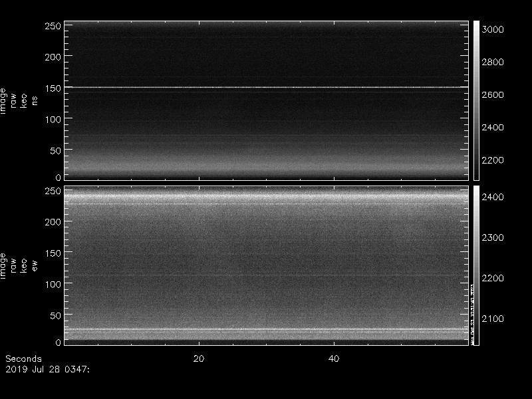Click x-axis tick label '20'
532x399 pixels.
click(x=199, y=358)
